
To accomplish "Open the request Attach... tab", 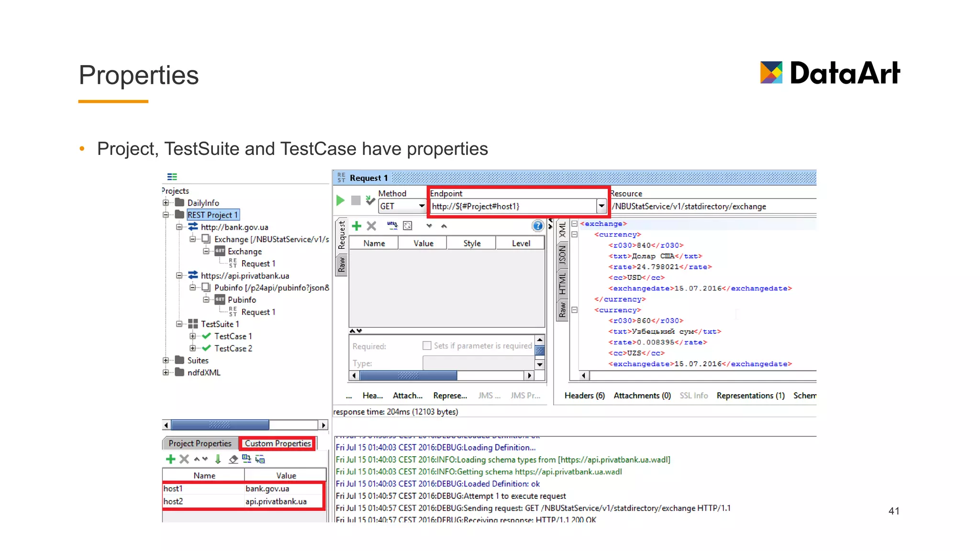I will 408,396.
